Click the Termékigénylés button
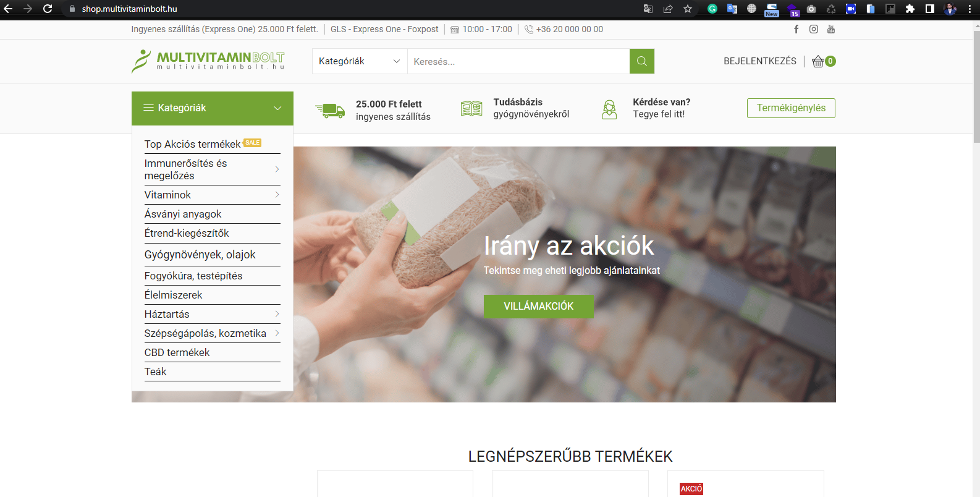This screenshot has width=980, height=497. tap(791, 108)
